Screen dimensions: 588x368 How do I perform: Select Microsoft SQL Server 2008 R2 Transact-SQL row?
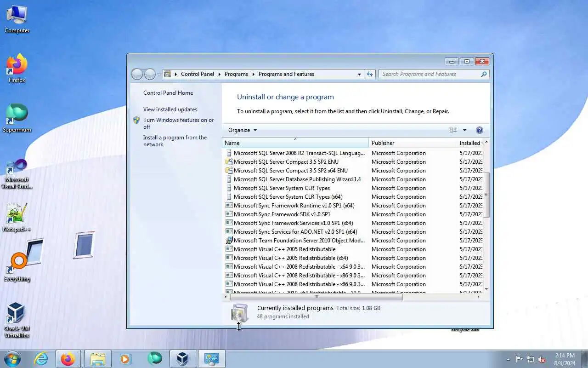tap(353, 153)
